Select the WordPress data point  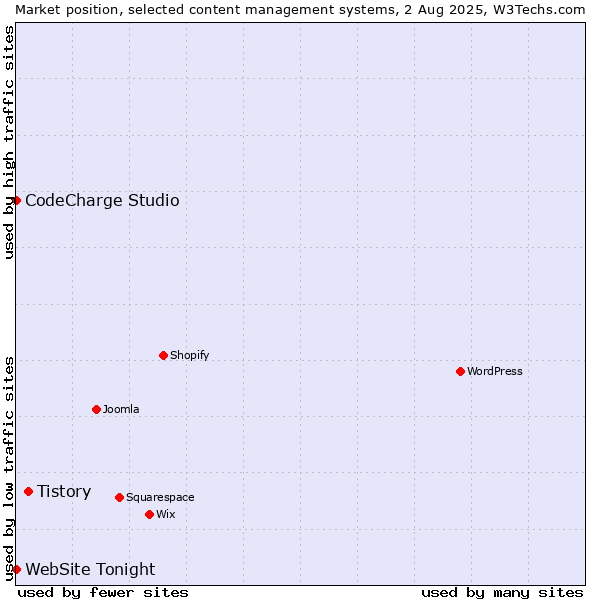tap(460, 371)
